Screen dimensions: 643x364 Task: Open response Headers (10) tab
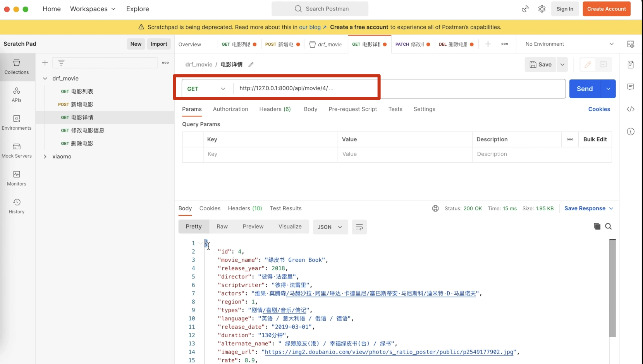point(245,208)
